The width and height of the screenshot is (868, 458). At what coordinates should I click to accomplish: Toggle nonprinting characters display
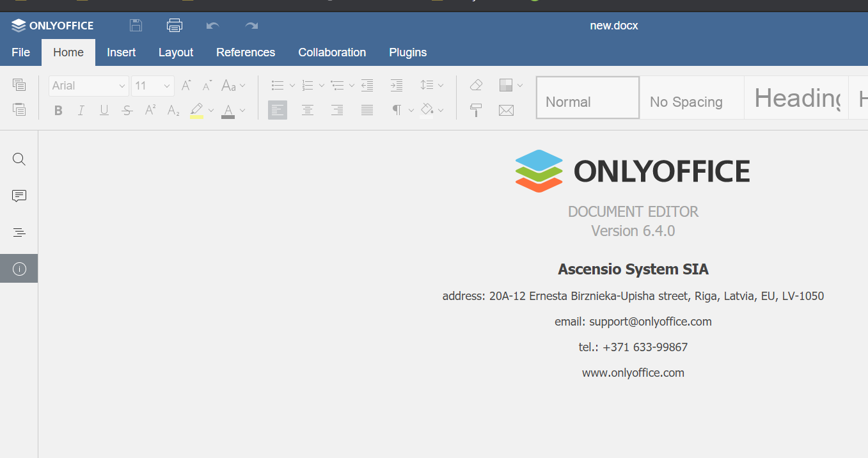pyautogui.click(x=397, y=110)
